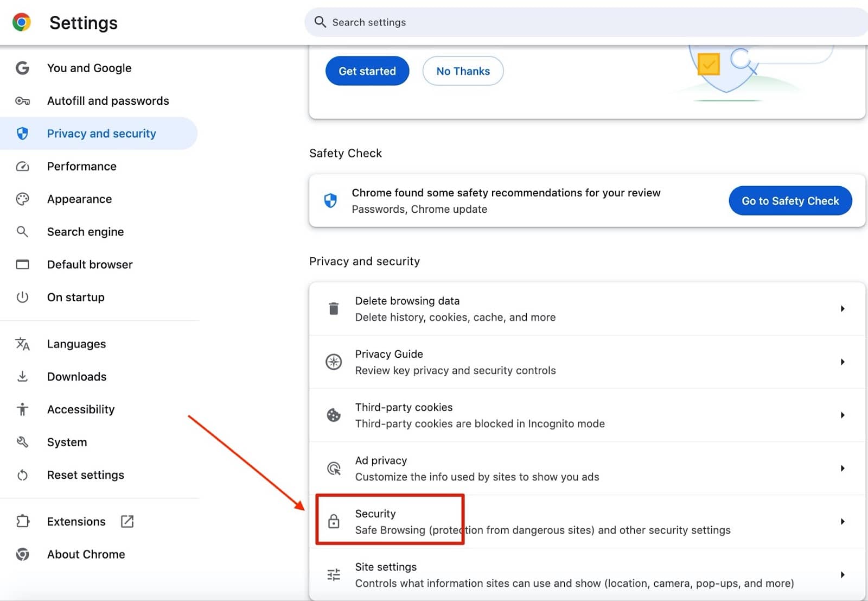Image resolution: width=868 pixels, height=601 pixels.
Task: Open the Downloads settings section
Action: coord(76,377)
